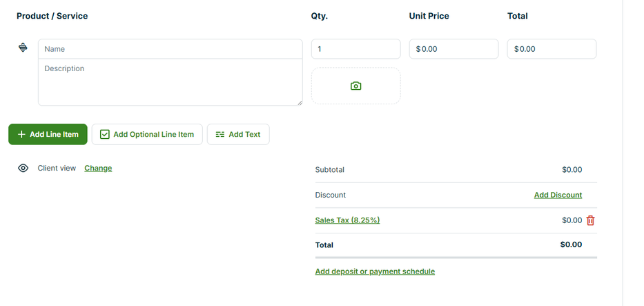
Task: Edit the Sales Tax (8.25%) rate
Action: [347, 220]
